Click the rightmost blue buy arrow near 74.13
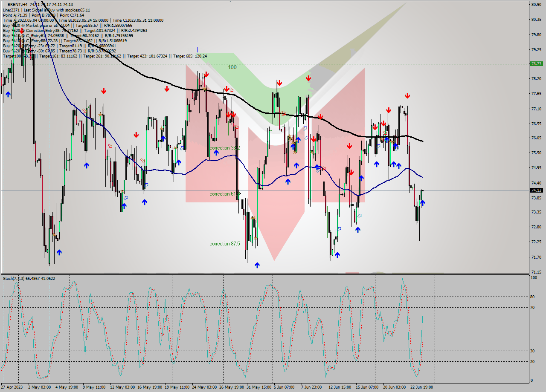Screen dimensions: 546x392 tap(423, 203)
